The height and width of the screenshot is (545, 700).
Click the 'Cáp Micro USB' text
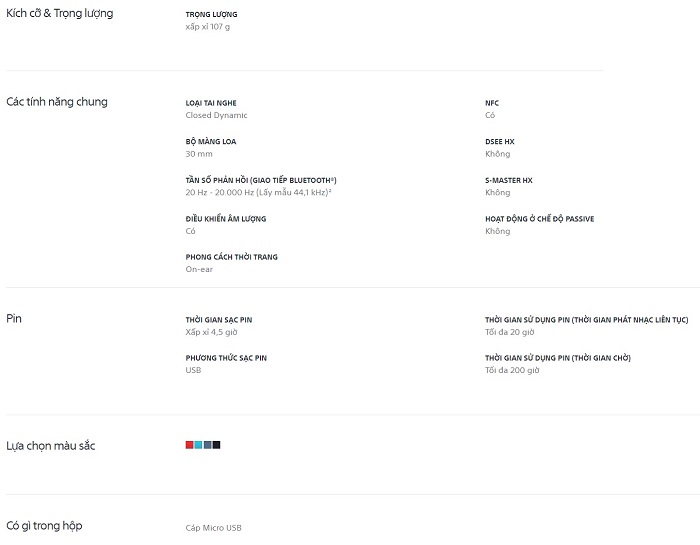tap(213, 528)
